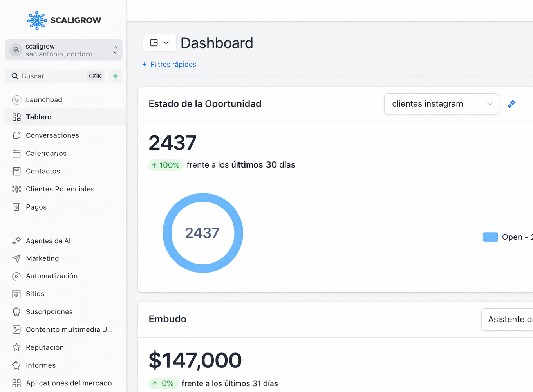Image resolution: width=533 pixels, height=392 pixels.
Task: Open the Reputación star icon
Action: click(16, 347)
